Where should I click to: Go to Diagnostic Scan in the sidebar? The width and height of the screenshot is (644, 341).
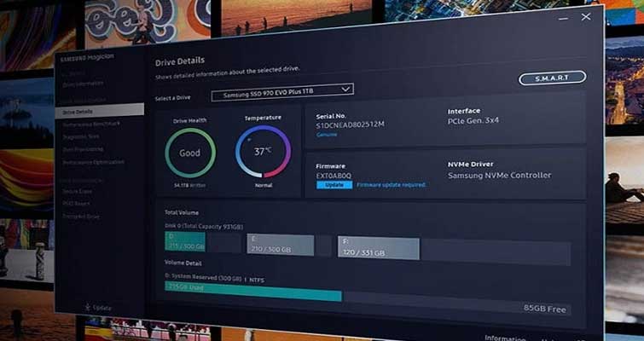80,136
